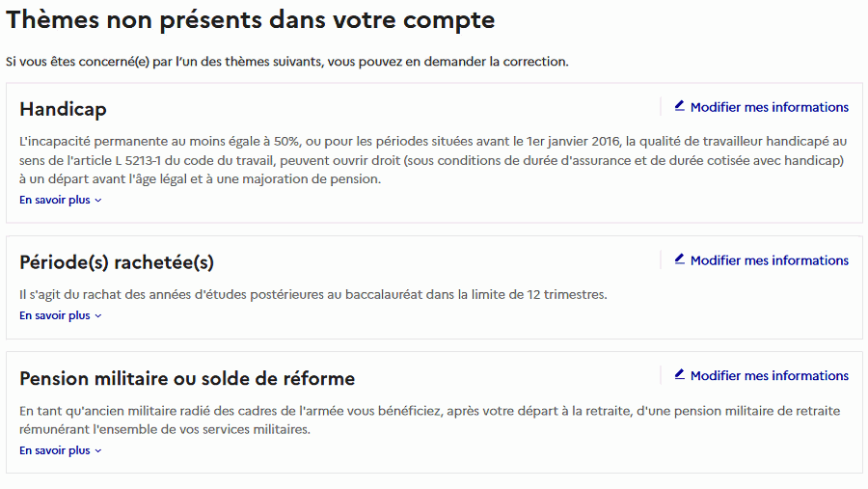The image size is (868, 489).
Task: Select the Période(s) rachetée(s) heading
Action: click(x=117, y=262)
